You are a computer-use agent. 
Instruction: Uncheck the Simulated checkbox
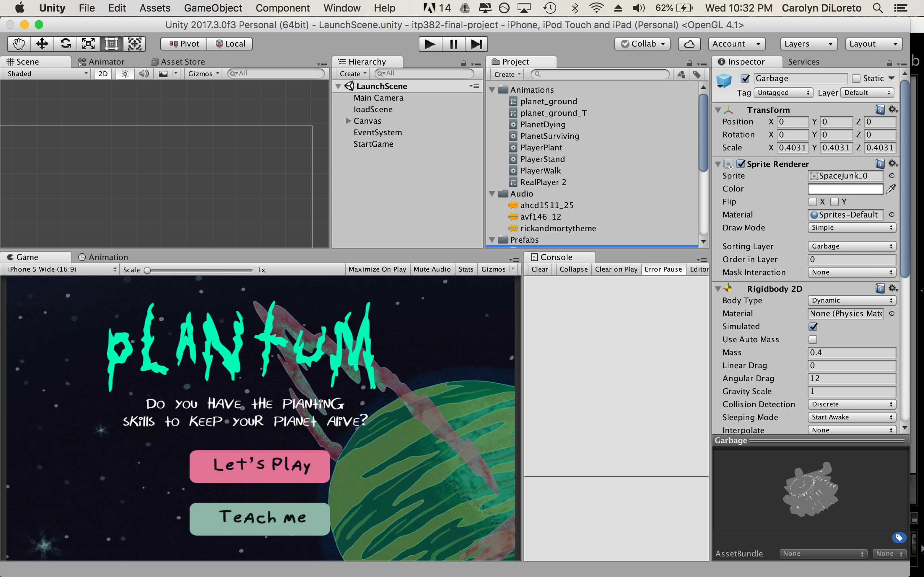[x=812, y=327]
